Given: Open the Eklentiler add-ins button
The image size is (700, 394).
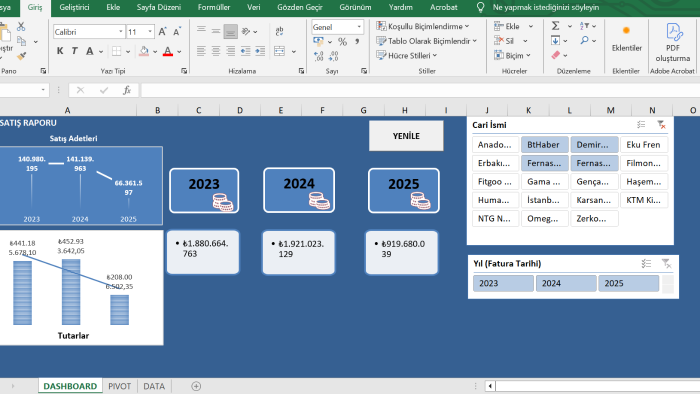Looking at the screenshot, I should [626, 39].
